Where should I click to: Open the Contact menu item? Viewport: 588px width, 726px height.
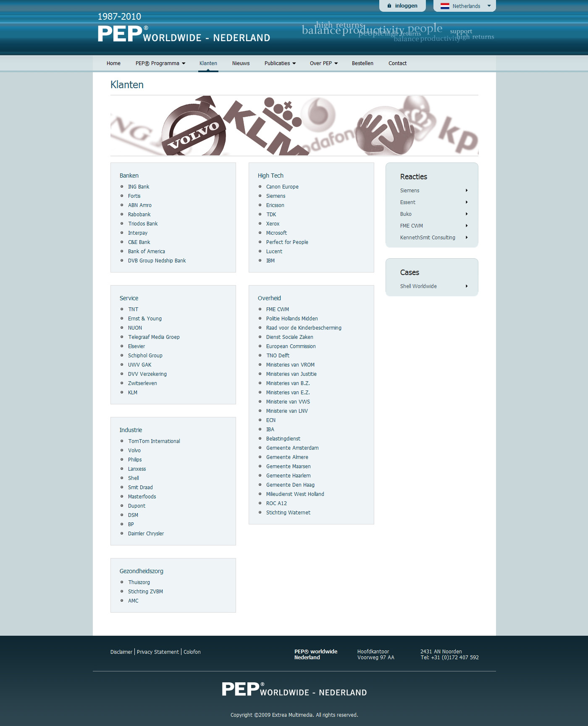(397, 63)
